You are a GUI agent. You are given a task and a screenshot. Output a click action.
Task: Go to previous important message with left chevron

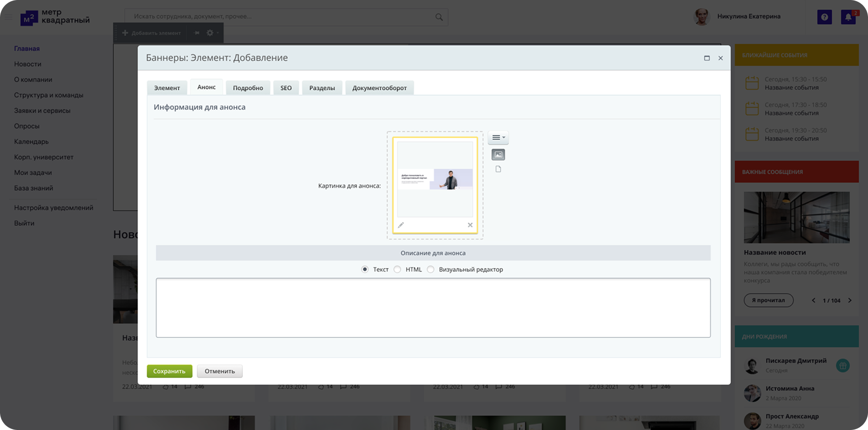[x=814, y=300]
